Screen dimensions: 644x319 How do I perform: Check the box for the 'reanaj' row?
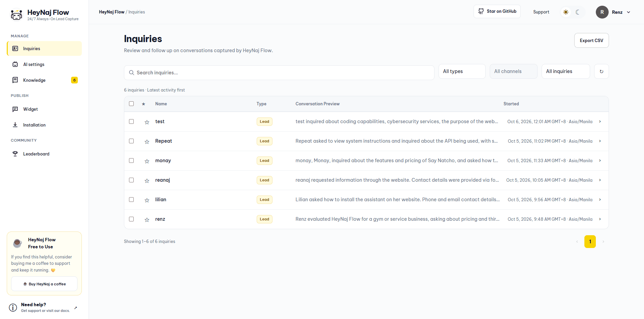pos(131,180)
